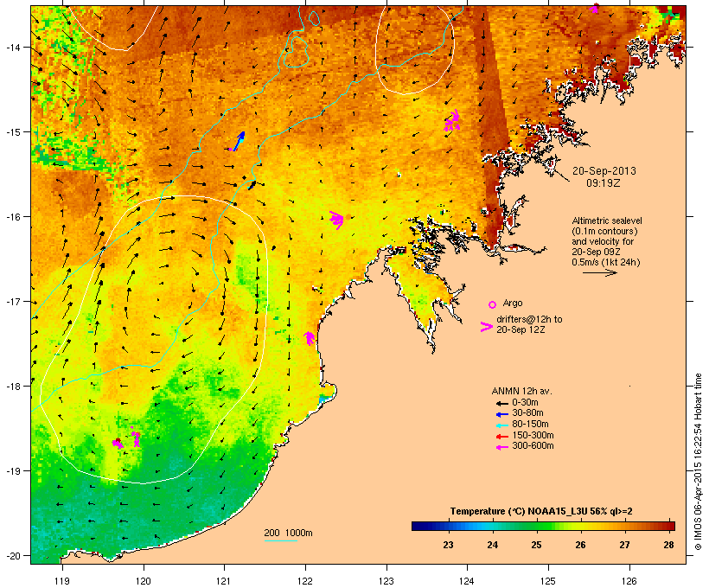This screenshot has width=709, height=588.
Task: Click the ANMN 12h av. heading
Action: click(x=521, y=391)
